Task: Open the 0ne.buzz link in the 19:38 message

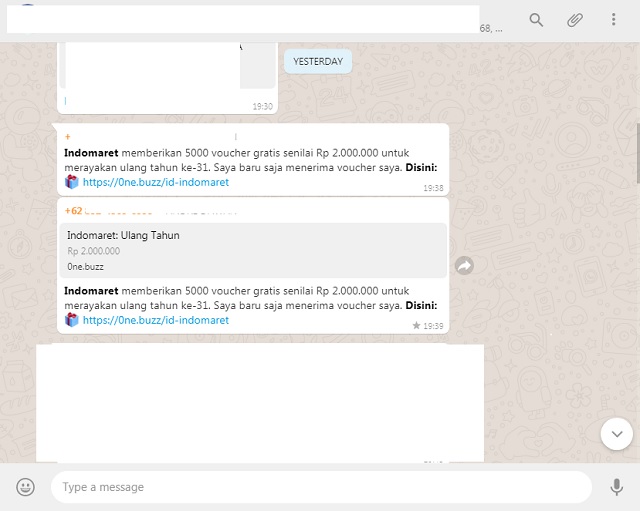Action: pos(155,182)
